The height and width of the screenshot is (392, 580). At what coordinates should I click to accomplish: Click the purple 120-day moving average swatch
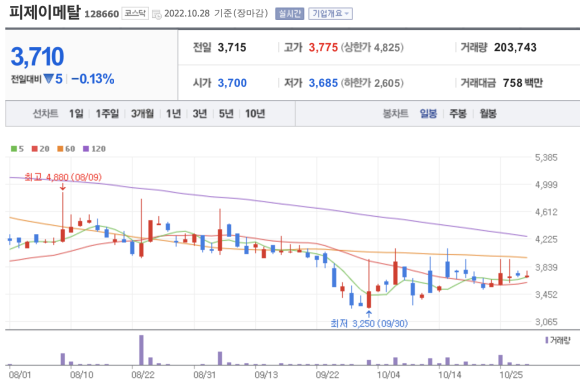(86, 149)
